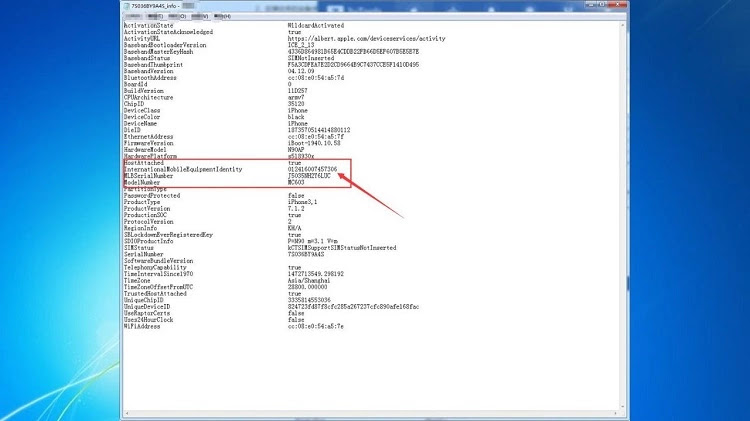
Task: Minimize the Notepad window
Action: point(591,4)
